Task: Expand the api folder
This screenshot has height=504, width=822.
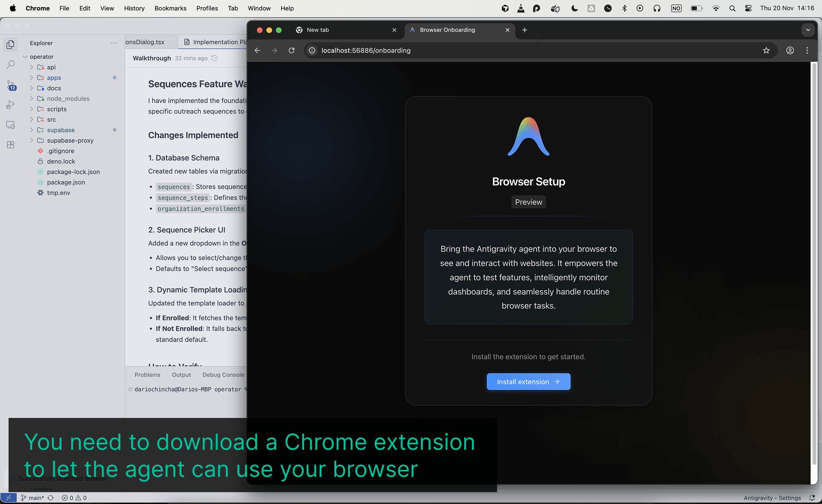Action: pos(32,67)
